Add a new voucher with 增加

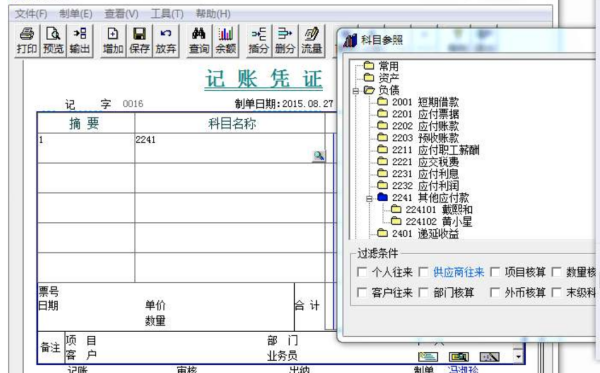coord(112,41)
